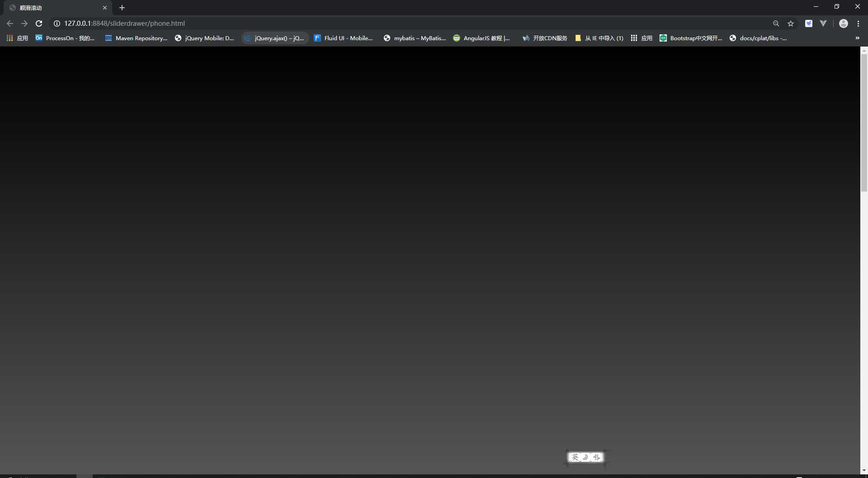The image size is (868, 478).
Task: Go forward to the next page
Action: [x=24, y=23]
